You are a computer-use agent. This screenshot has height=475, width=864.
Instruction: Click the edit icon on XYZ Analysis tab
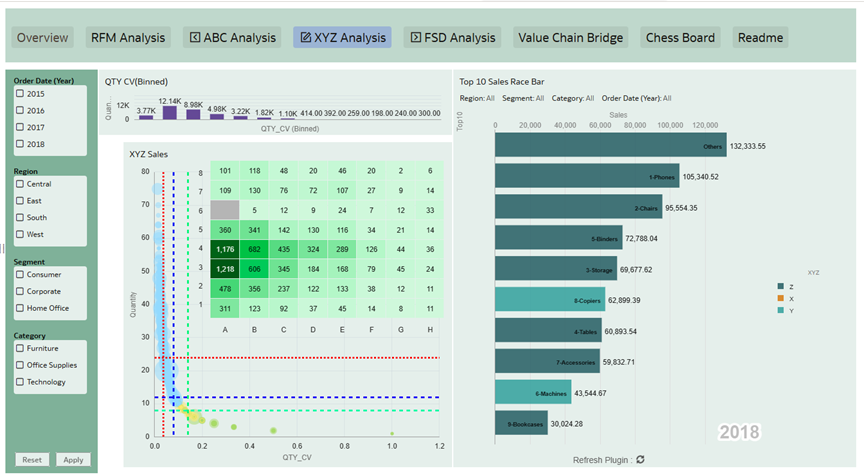click(305, 37)
